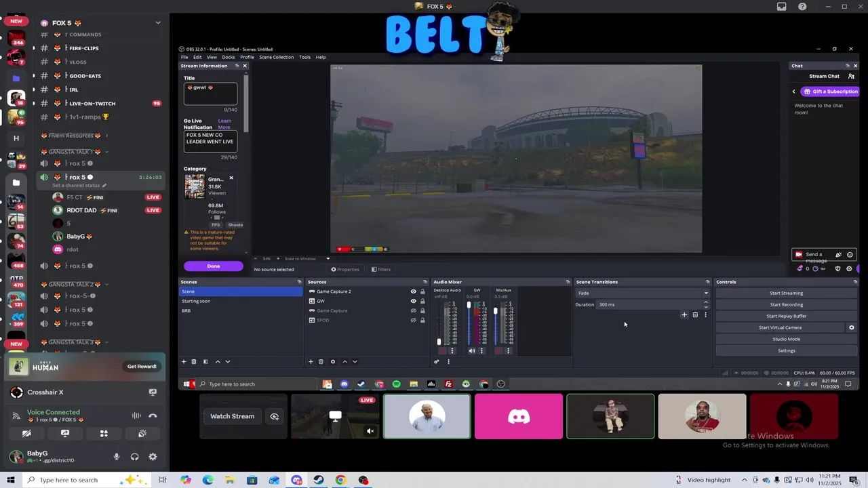Adjust Desktop Audio volume fader
The width and height of the screenshot is (868, 488).
pyautogui.click(x=439, y=342)
